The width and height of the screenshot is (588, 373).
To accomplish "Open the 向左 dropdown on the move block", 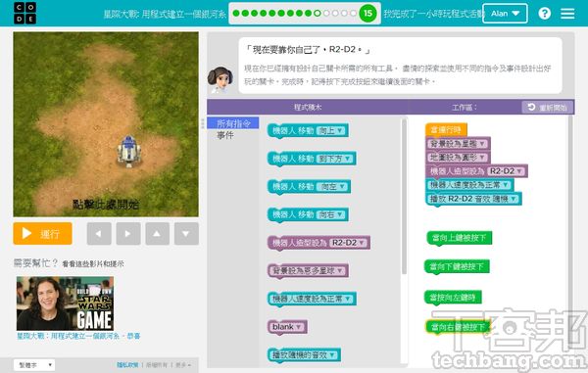I will [x=332, y=186].
